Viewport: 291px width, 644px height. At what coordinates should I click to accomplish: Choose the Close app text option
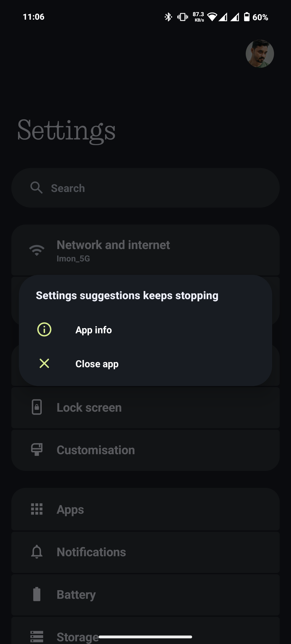97,364
